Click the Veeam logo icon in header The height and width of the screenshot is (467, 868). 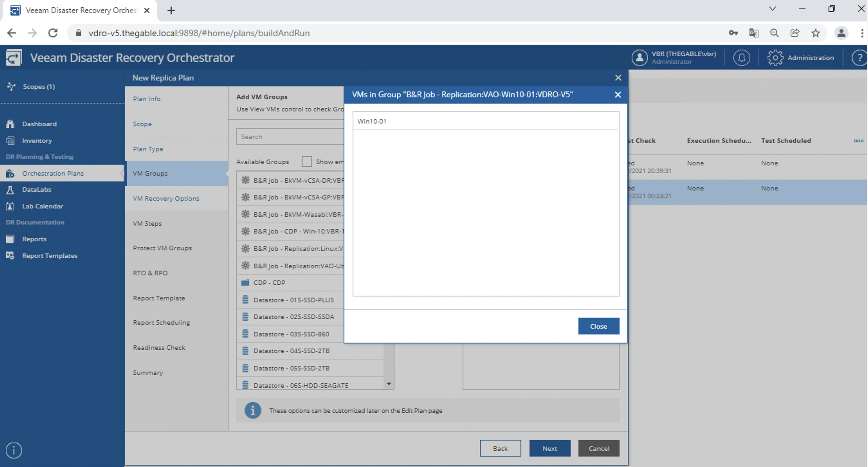click(14, 58)
